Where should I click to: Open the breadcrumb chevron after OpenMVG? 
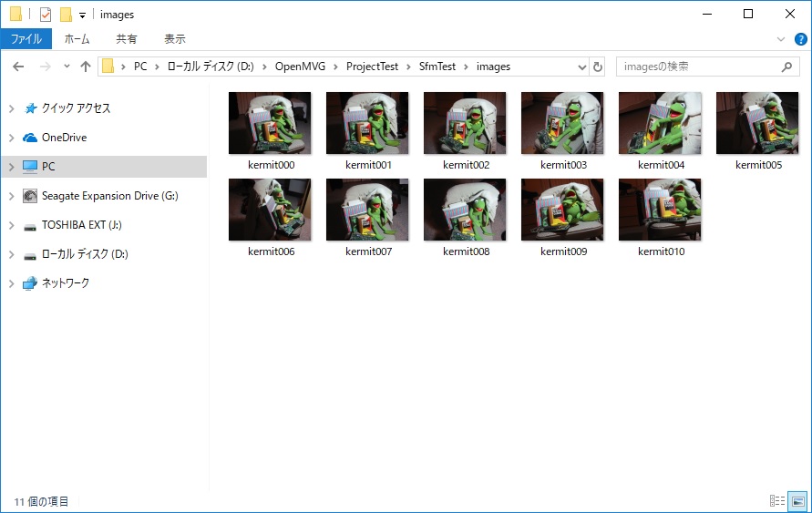point(335,67)
